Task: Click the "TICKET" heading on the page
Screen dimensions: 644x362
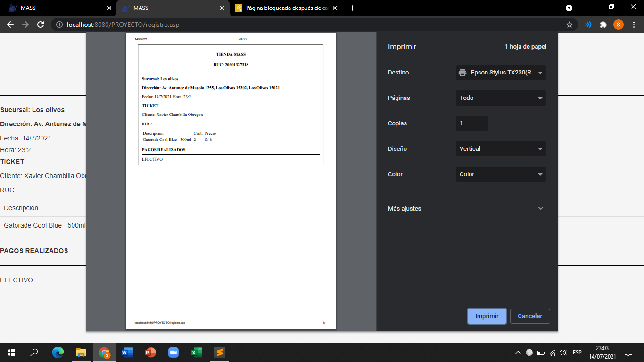Action: point(12,162)
